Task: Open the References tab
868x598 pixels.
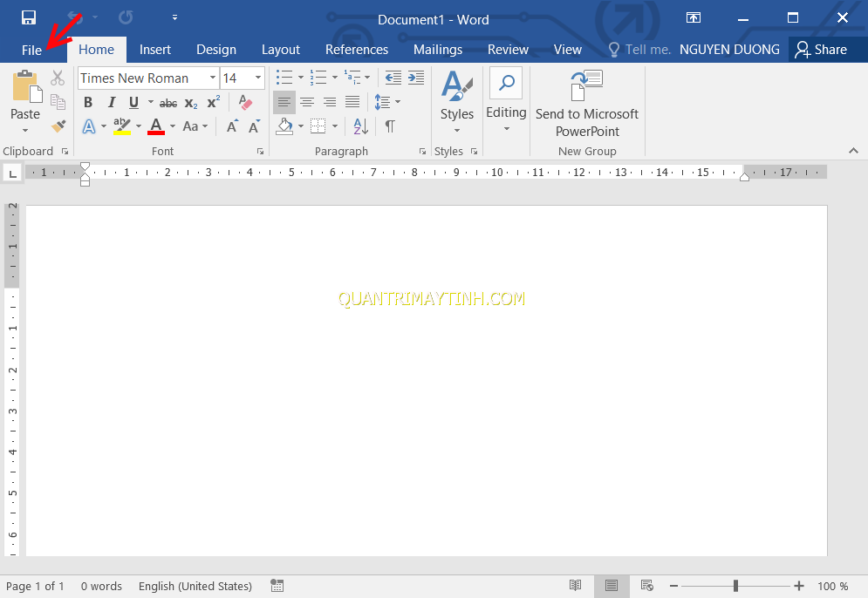Action: tap(357, 50)
